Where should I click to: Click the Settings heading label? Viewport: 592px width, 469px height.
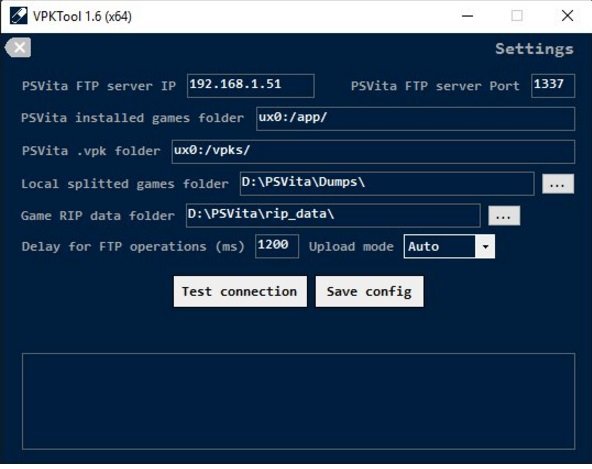[x=534, y=49]
